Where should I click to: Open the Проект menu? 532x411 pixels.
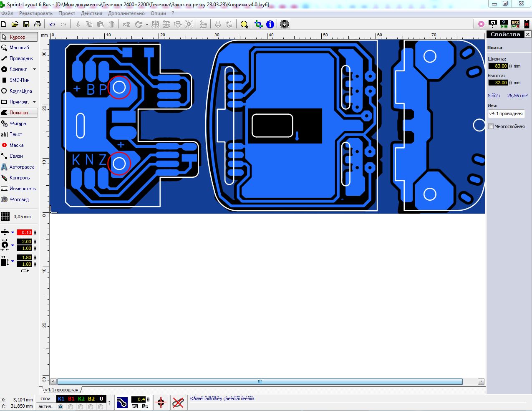pos(67,13)
